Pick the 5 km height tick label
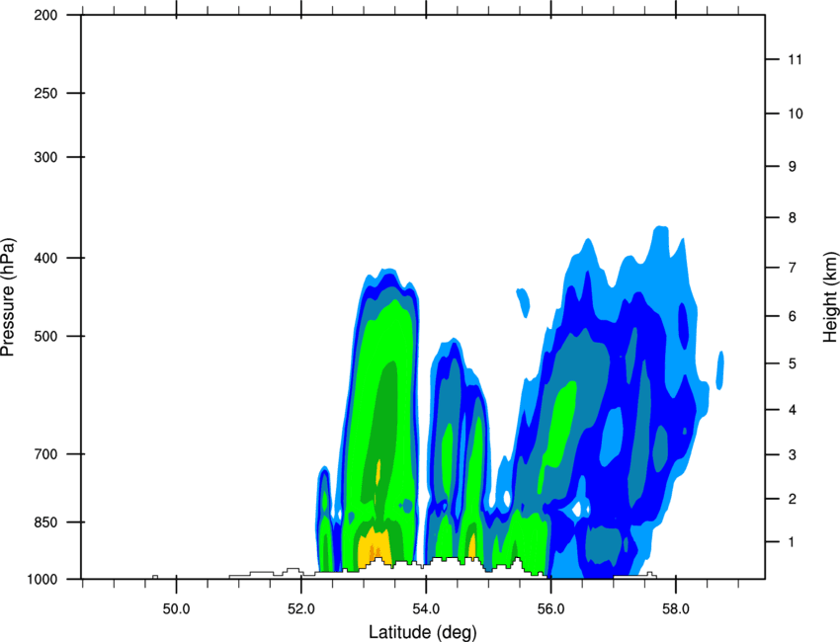 (x=793, y=363)
